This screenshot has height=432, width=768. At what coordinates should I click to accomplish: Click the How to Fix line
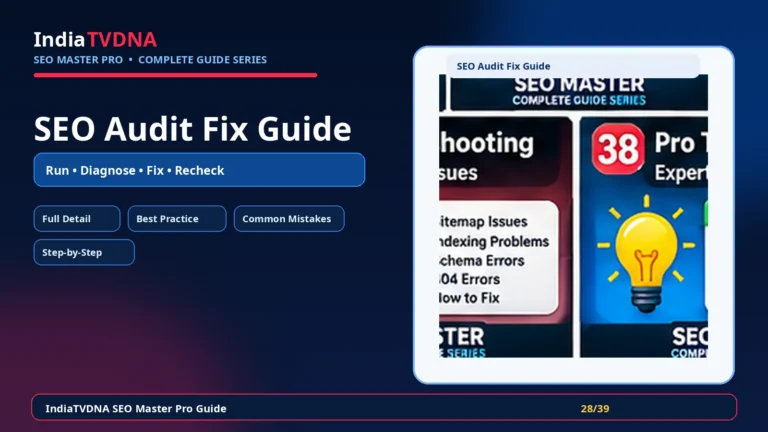(469, 298)
